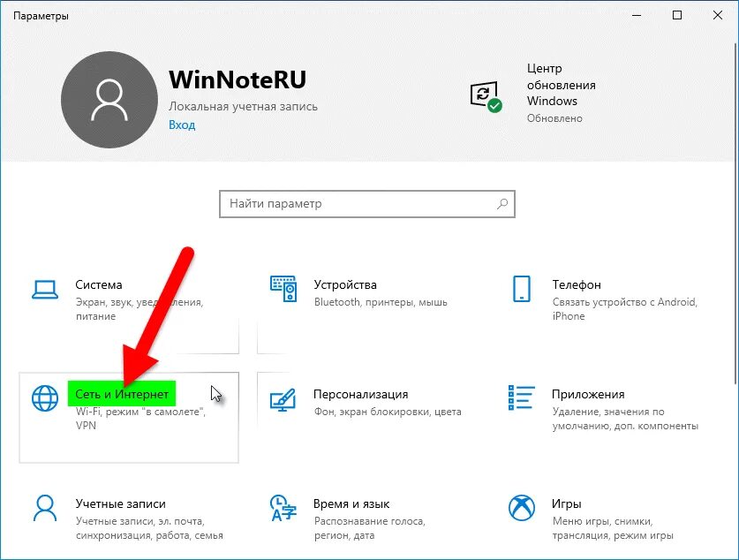
Task: Click the Параметры window title
Action: [41, 16]
